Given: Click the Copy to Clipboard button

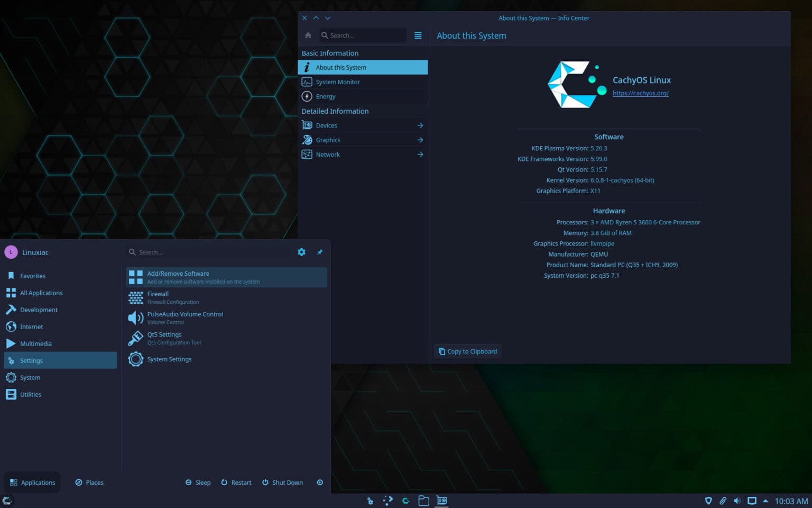Looking at the screenshot, I should [x=467, y=351].
